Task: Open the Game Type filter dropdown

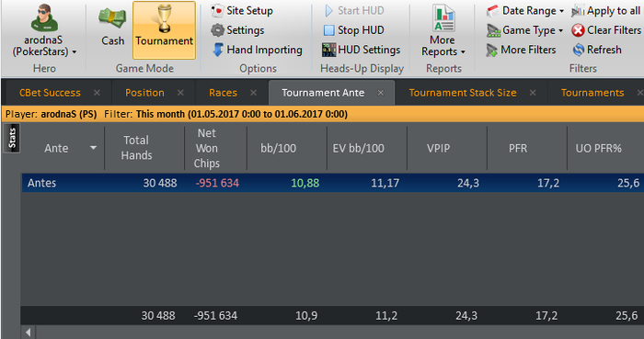Action: point(525,30)
